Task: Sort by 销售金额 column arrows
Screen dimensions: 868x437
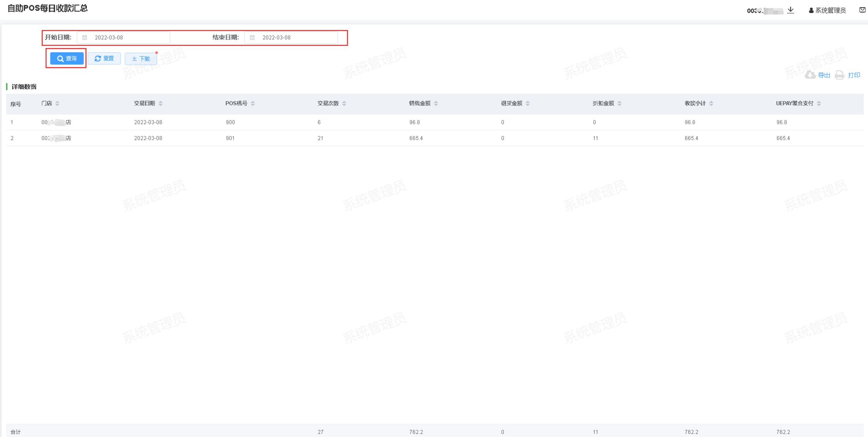Action: 436,103
